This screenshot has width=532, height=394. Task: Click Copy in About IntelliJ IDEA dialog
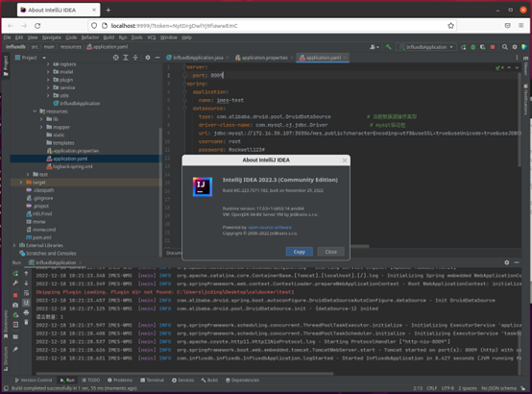(x=299, y=252)
